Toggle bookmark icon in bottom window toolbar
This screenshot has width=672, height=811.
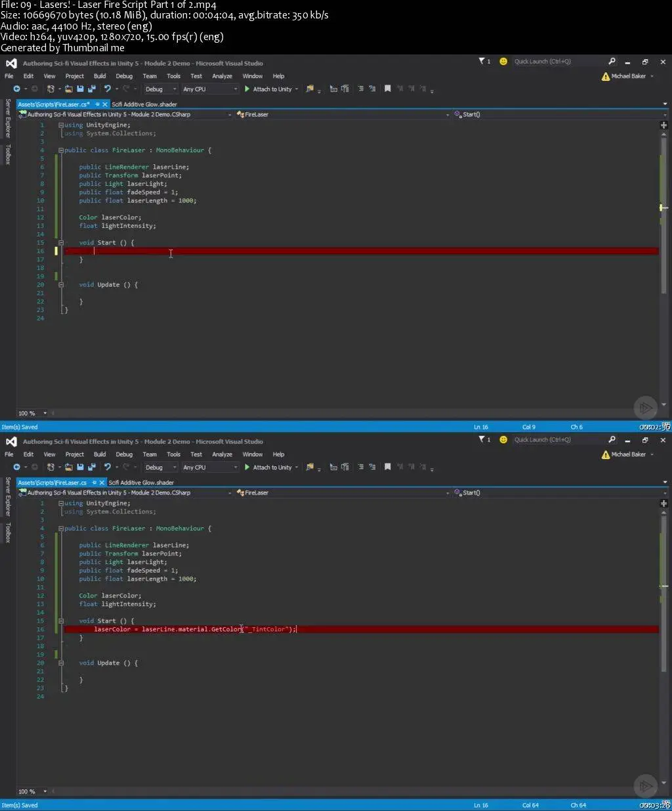pyautogui.click(x=387, y=467)
